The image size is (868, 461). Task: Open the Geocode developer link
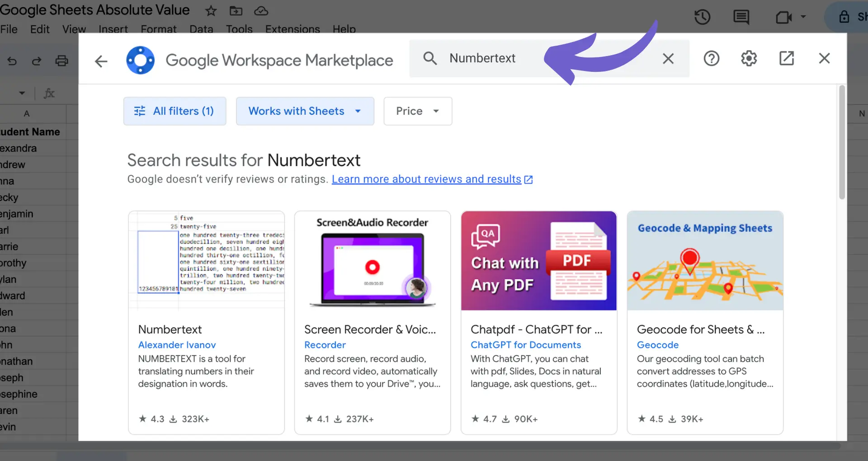tap(658, 345)
